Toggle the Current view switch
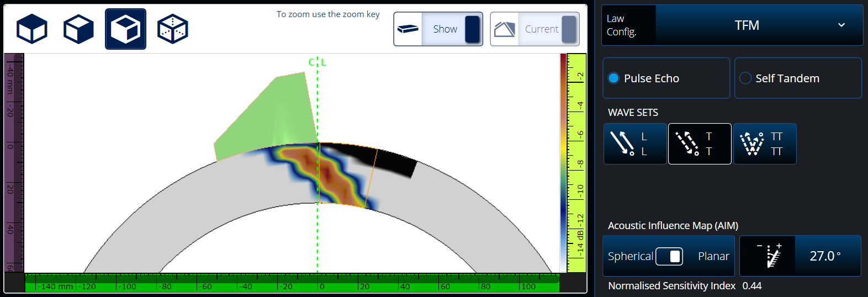 pos(568,29)
